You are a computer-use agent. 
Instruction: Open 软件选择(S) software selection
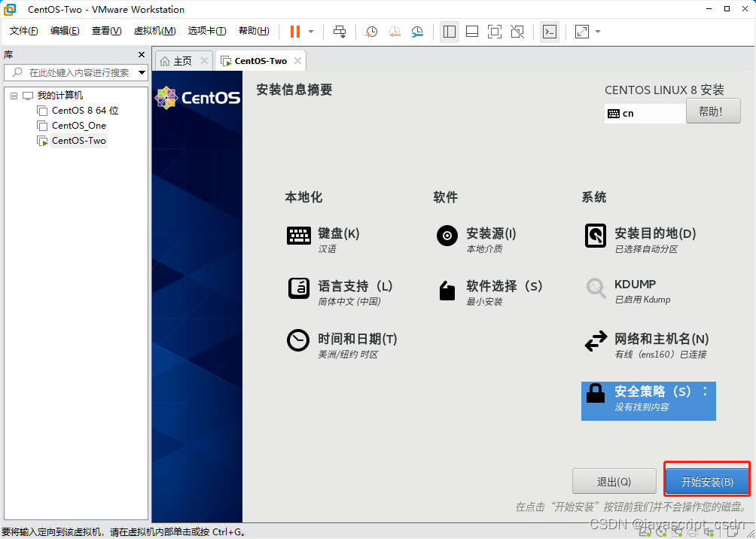489,293
